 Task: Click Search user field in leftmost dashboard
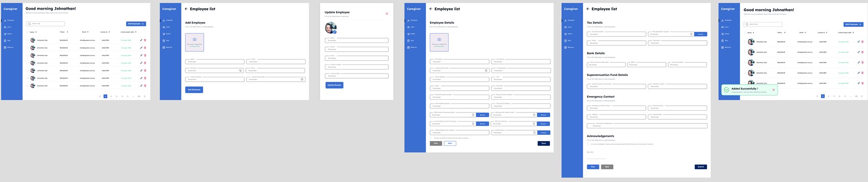tap(45, 24)
